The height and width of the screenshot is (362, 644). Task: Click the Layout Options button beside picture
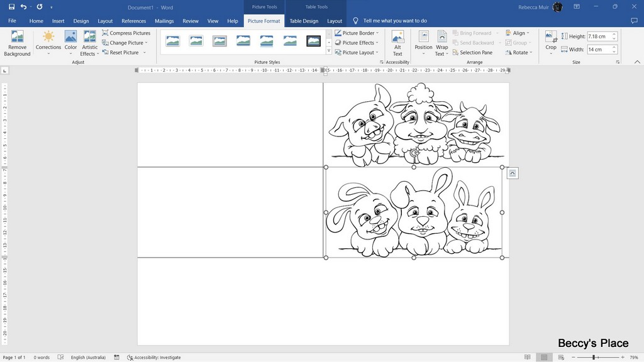pyautogui.click(x=513, y=173)
